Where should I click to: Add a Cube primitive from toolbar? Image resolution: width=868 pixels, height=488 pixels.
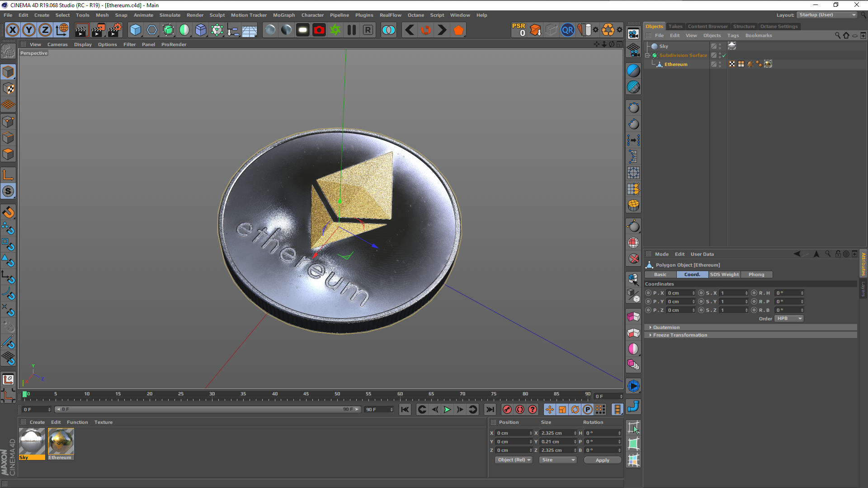[135, 30]
